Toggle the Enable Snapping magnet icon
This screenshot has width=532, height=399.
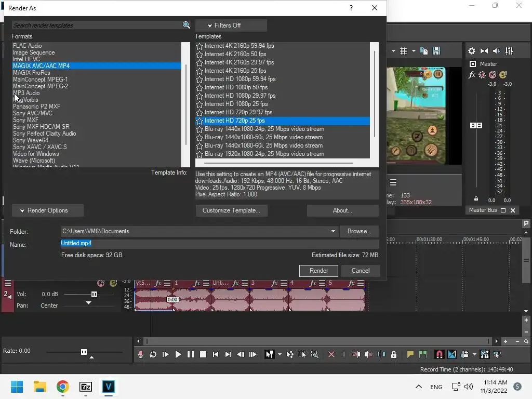point(440,354)
